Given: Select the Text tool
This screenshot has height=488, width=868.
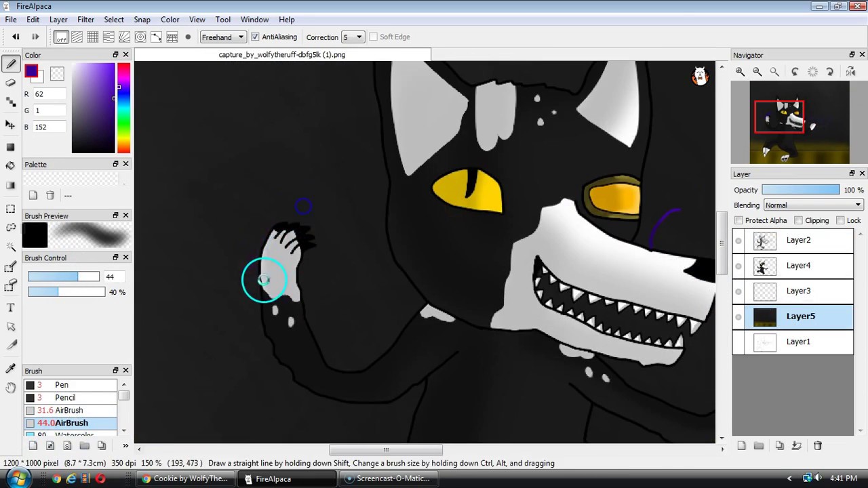Looking at the screenshot, I should click(10, 308).
